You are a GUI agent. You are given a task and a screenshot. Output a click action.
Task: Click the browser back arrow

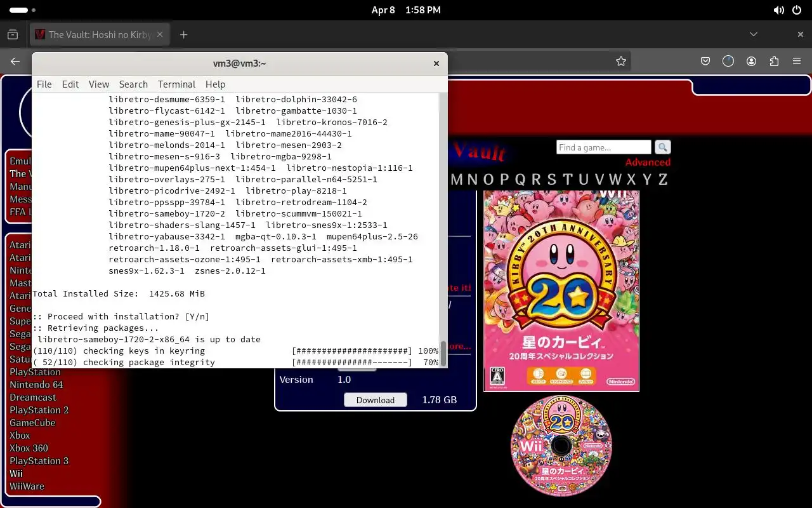tap(15, 61)
